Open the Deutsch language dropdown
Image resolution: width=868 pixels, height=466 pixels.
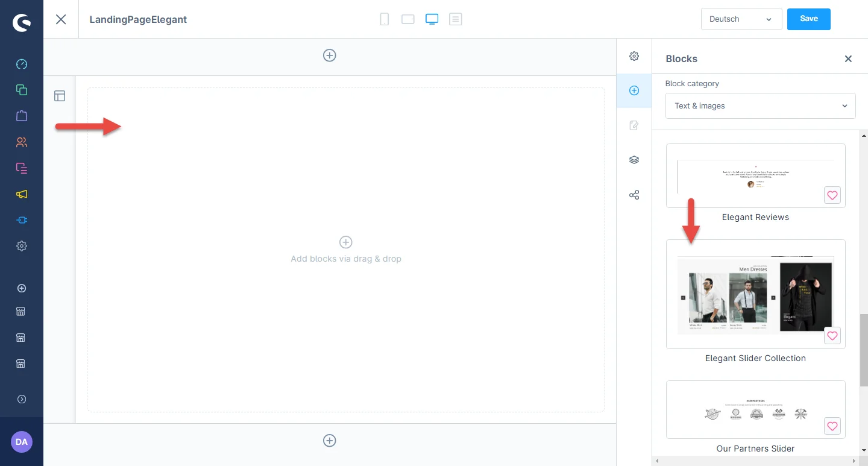[741, 19]
